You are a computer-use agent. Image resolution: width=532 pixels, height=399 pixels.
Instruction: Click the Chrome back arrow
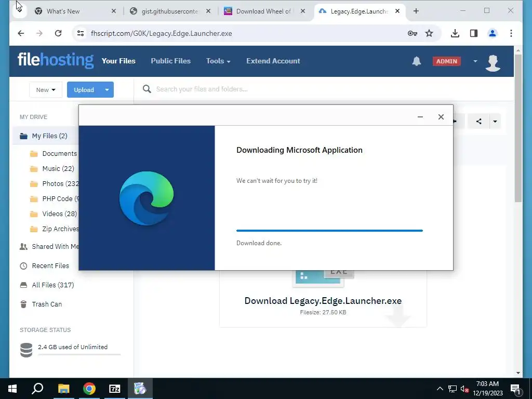point(21,33)
